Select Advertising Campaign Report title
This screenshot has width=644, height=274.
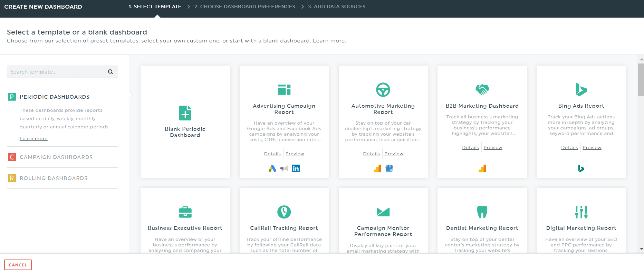coord(284,109)
